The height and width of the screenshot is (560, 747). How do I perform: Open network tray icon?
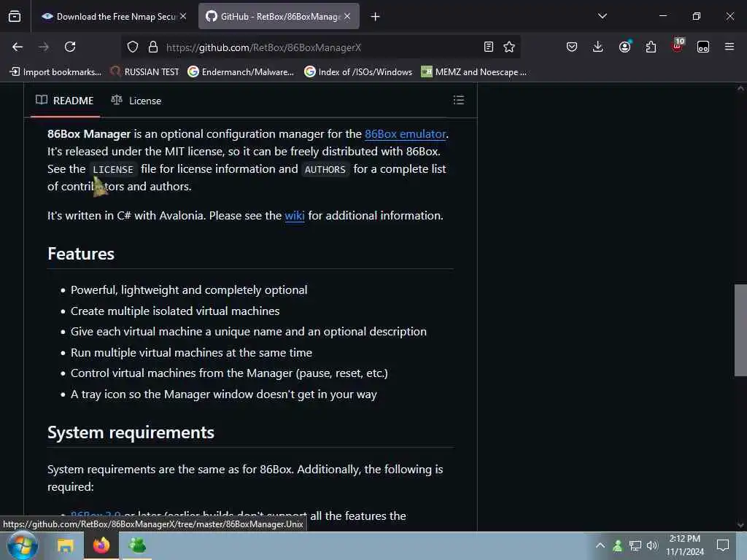coord(635,545)
